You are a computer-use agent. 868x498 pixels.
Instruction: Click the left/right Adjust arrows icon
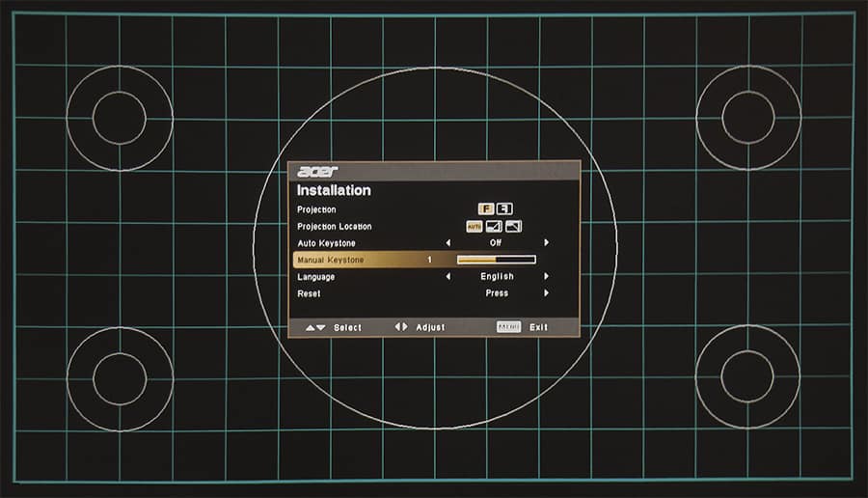401,327
